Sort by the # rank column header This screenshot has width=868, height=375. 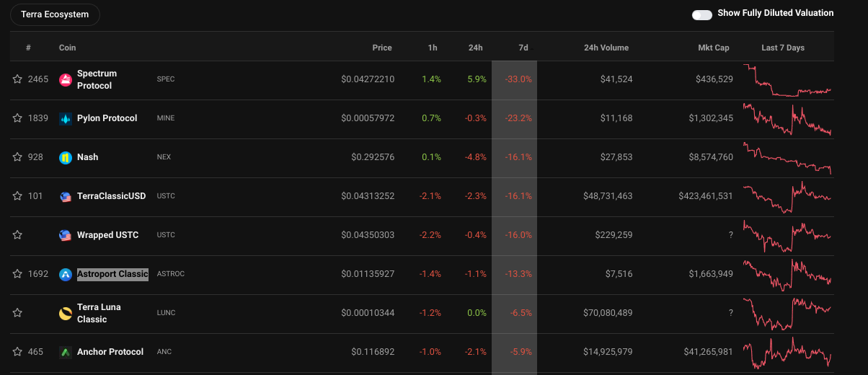(28, 48)
